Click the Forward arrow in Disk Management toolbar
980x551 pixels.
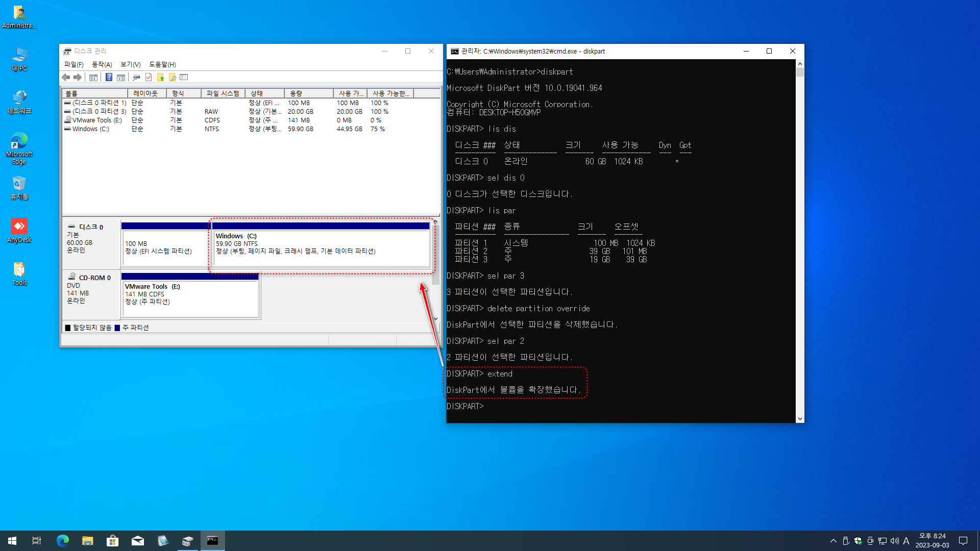[78, 78]
